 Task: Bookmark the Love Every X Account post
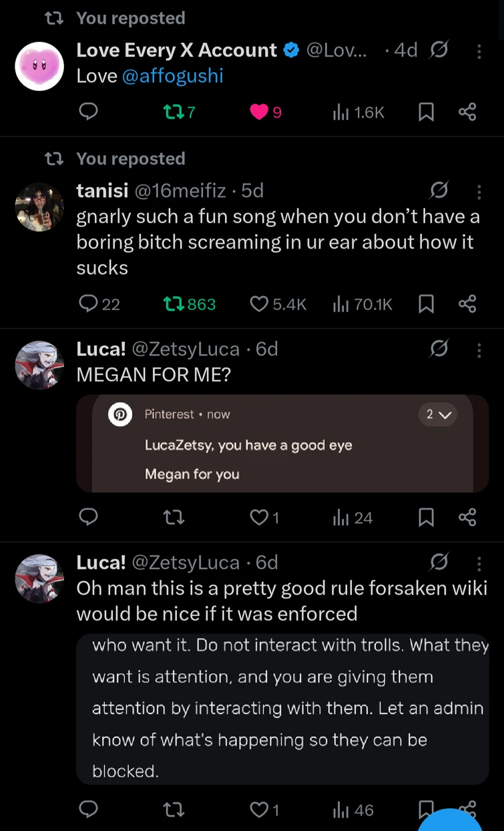pyautogui.click(x=426, y=112)
